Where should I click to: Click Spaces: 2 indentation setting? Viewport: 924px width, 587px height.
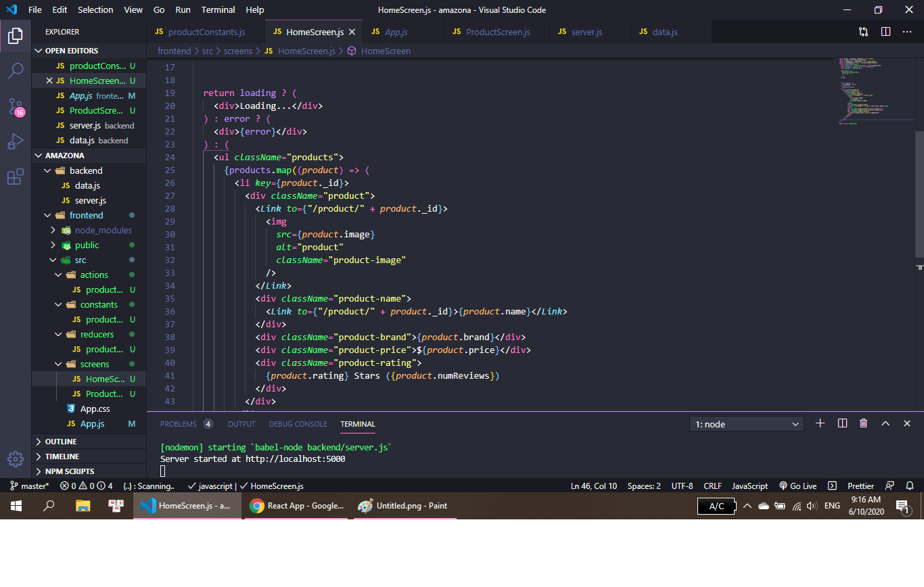[644, 486]
